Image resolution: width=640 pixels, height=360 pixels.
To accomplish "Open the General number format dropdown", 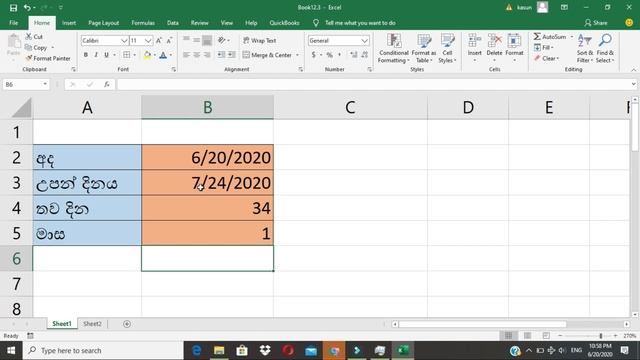I will pos(364,40).
